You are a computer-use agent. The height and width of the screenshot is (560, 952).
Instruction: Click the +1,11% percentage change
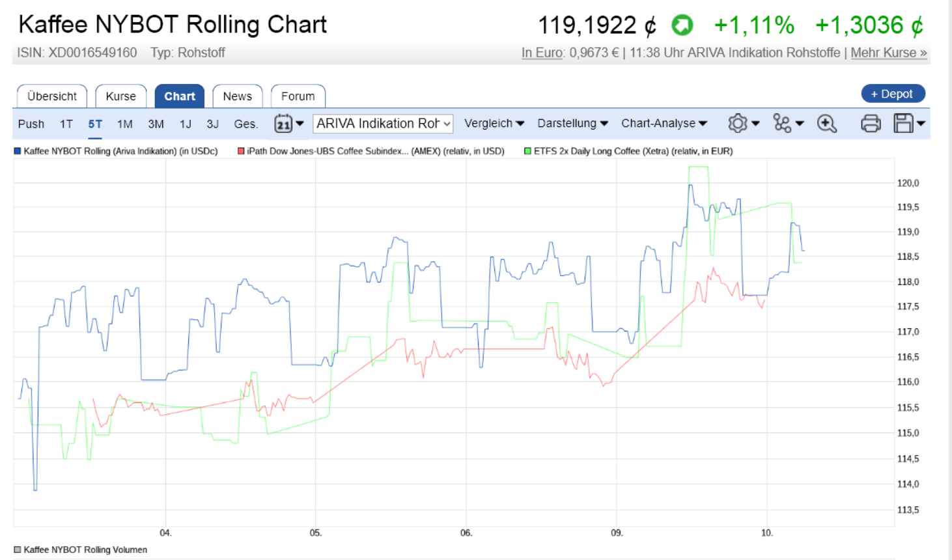[754, 25]
